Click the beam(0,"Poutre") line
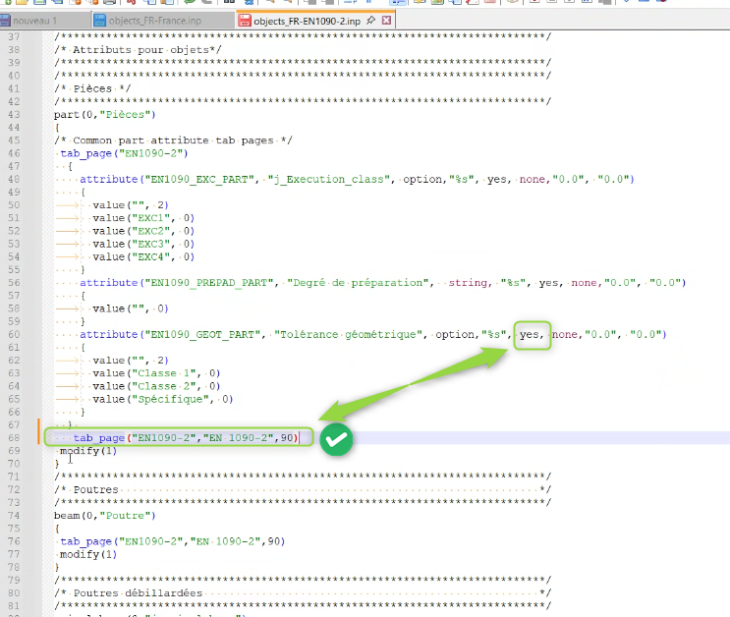The height and width of the screenshot is (617, 730). tap(105, 515)
